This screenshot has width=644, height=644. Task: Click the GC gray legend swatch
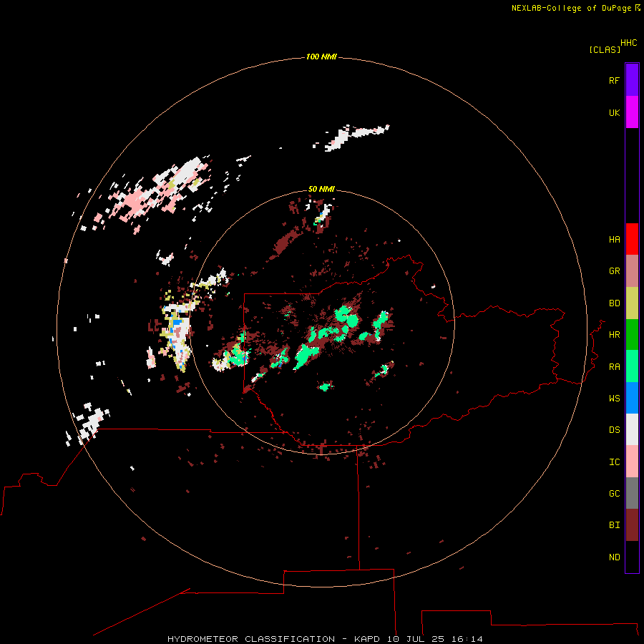pos(632,493)
